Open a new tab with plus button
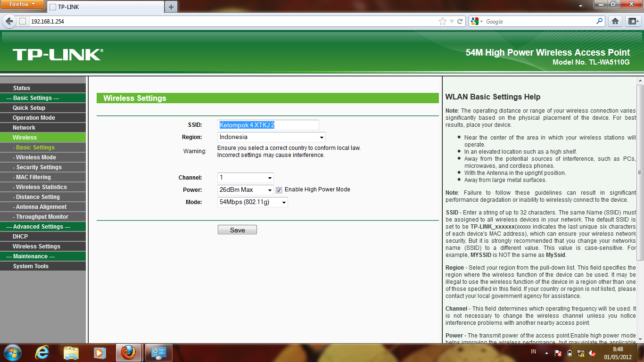The image size is (644, 362). tap(171, 7)
